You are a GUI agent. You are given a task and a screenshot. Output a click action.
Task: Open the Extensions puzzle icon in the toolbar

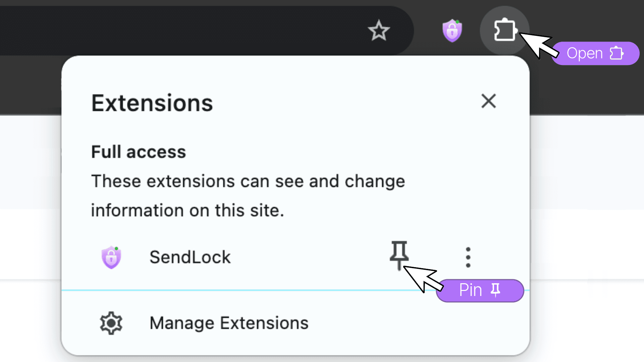[x=504, y=31]
